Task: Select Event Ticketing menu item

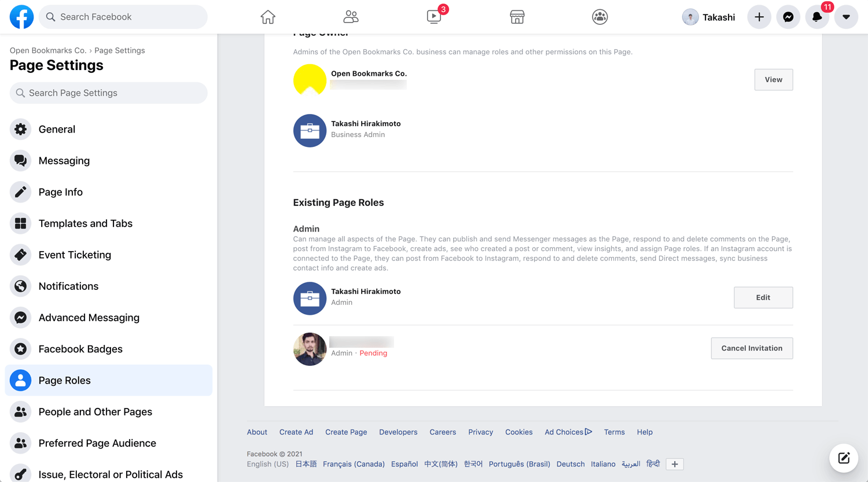Action: point(109,255)
